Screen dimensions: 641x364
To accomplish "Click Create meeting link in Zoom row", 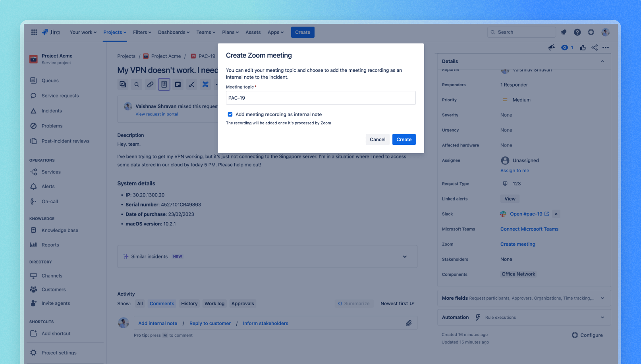I will pyautogui.click(x=518, y=244).
